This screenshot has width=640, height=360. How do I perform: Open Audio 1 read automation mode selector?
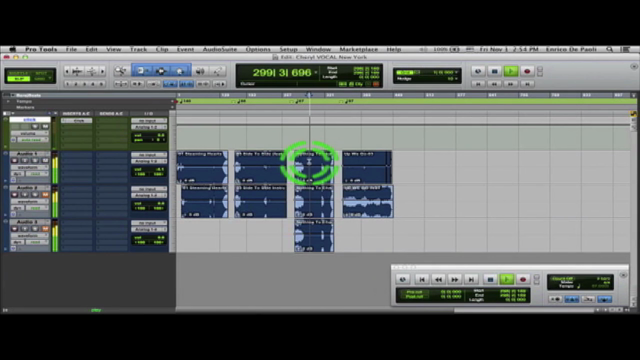pyautogui.click(x=37, y=173)
